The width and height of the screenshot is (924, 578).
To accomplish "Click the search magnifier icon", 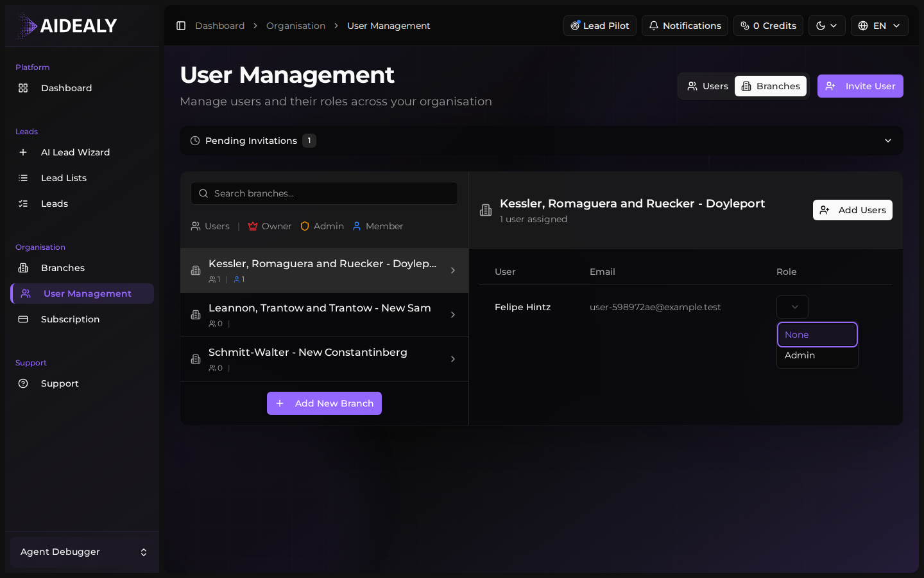I will click(x=203, y=193).
